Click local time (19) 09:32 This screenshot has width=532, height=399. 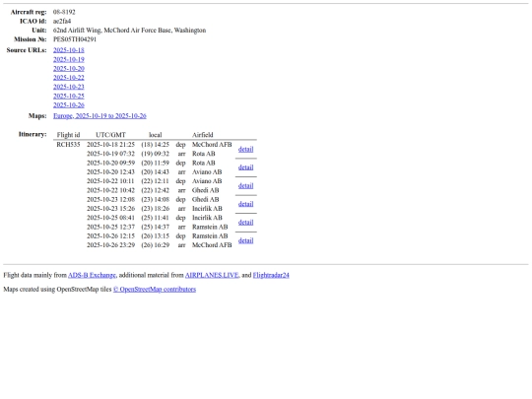155,154
